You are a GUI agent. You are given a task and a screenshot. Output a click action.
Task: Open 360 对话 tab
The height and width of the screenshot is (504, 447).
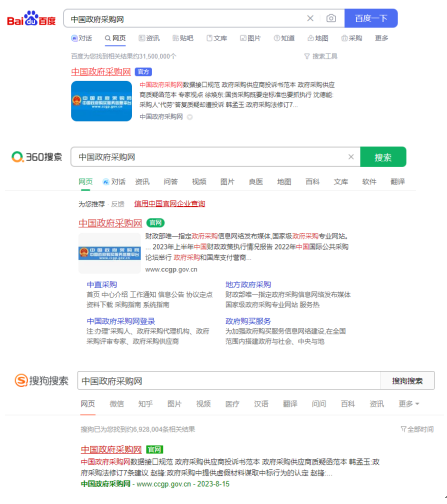pos(114,182)
